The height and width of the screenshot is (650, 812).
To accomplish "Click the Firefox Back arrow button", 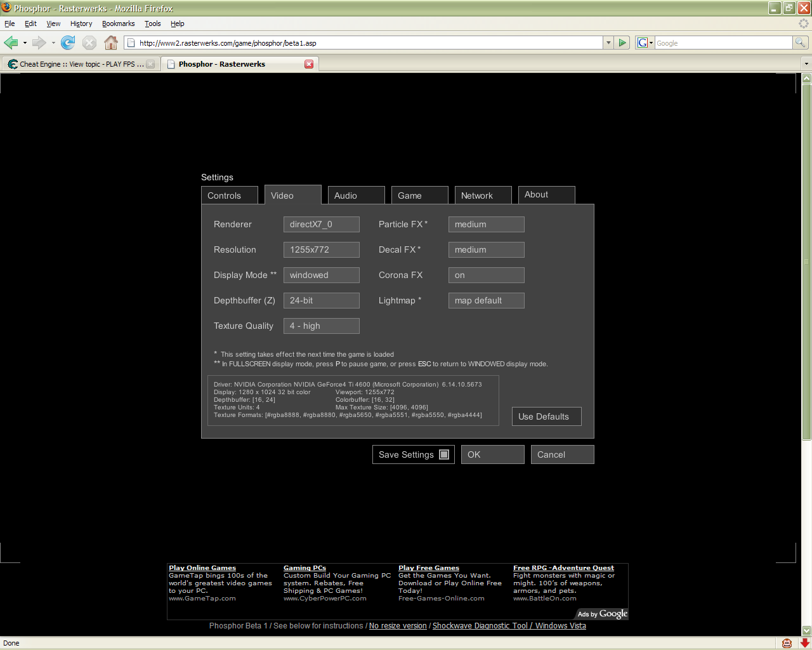I will (x=11, y=43).
